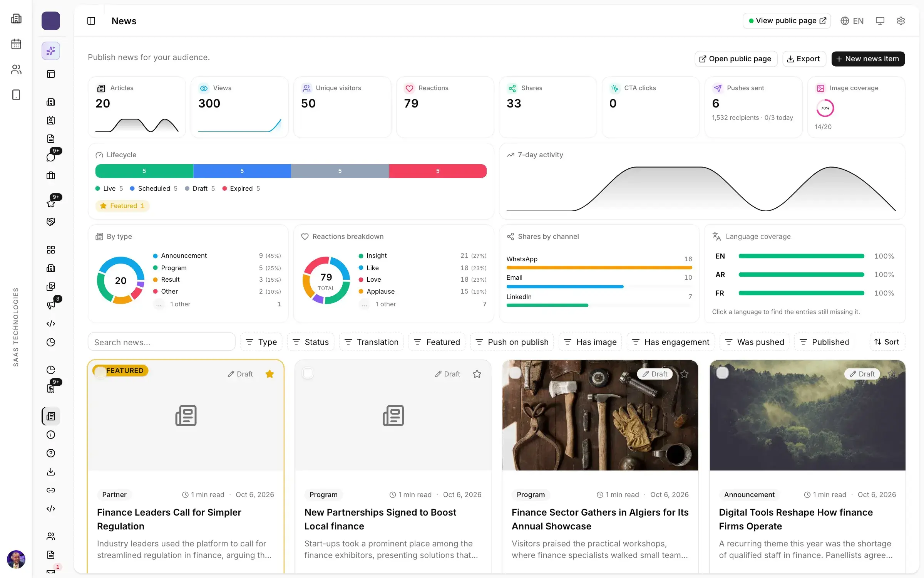The image size is (924, 578).
Task: Open the settings gear icon
Action: [901, 21]
